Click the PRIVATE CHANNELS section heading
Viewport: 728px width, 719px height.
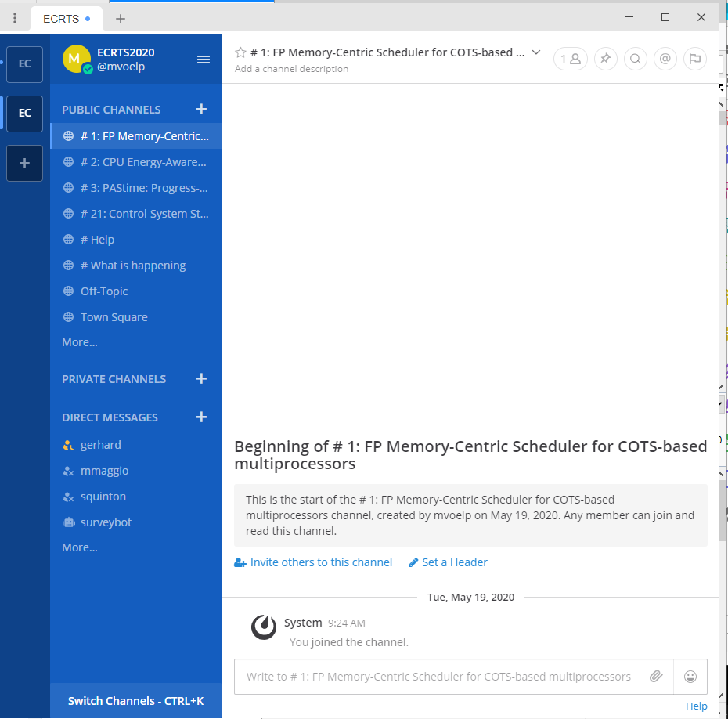point(114,379)
